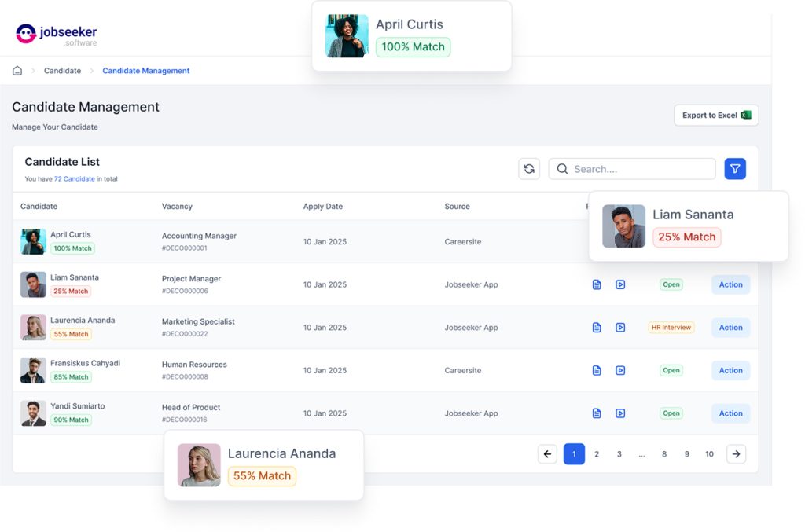Click the Open status badge for Fransiskus Cahyadi
The width and height of the screenshot is (805, 532).
pyautogui.click(x=671, y=370)
